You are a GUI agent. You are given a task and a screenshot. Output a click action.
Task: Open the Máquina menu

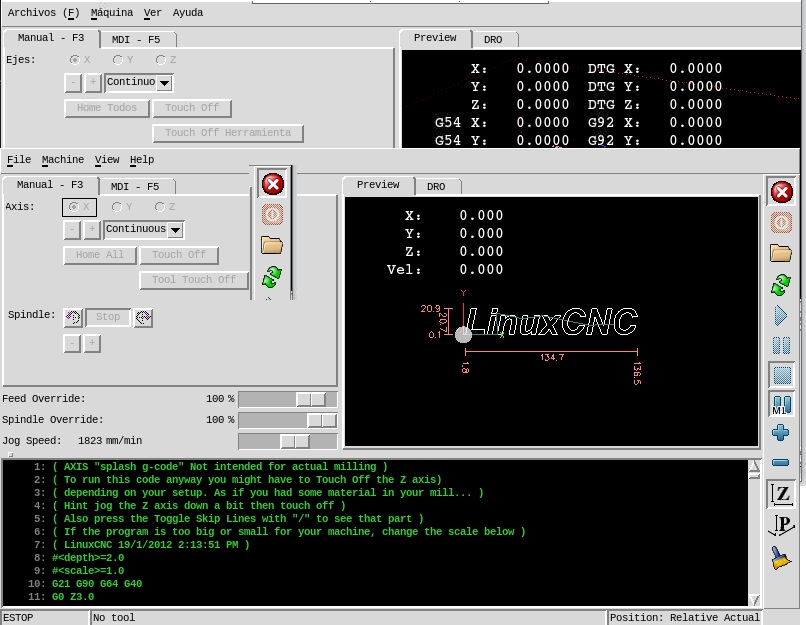[x=112, y=12]
